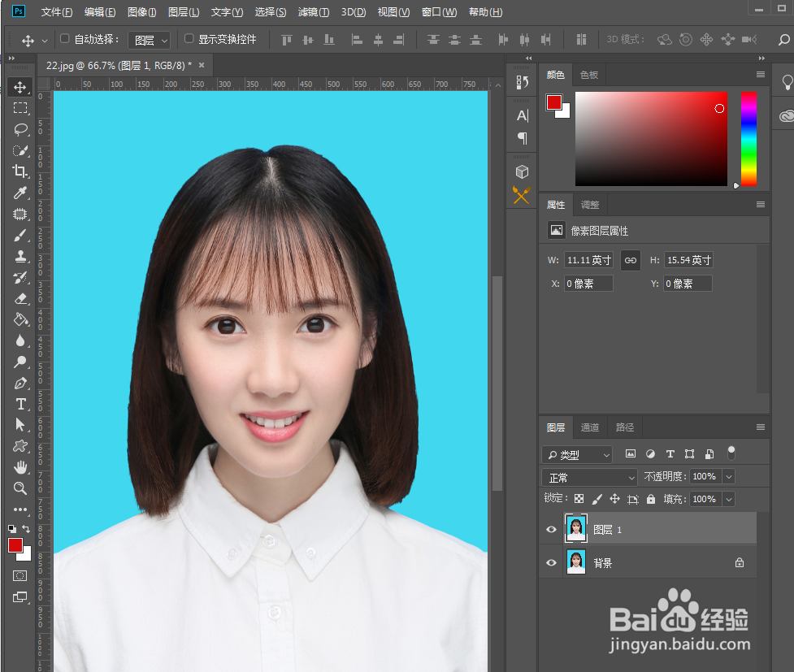
Task: Open the 正常 blend mode dropdown
Action: pos(589,478)
